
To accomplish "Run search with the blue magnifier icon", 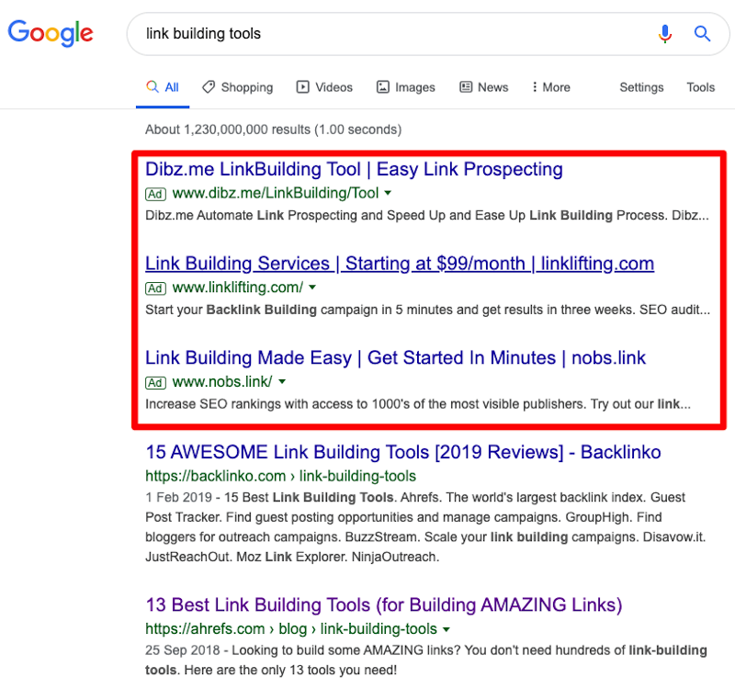I will tap(702, 34).
